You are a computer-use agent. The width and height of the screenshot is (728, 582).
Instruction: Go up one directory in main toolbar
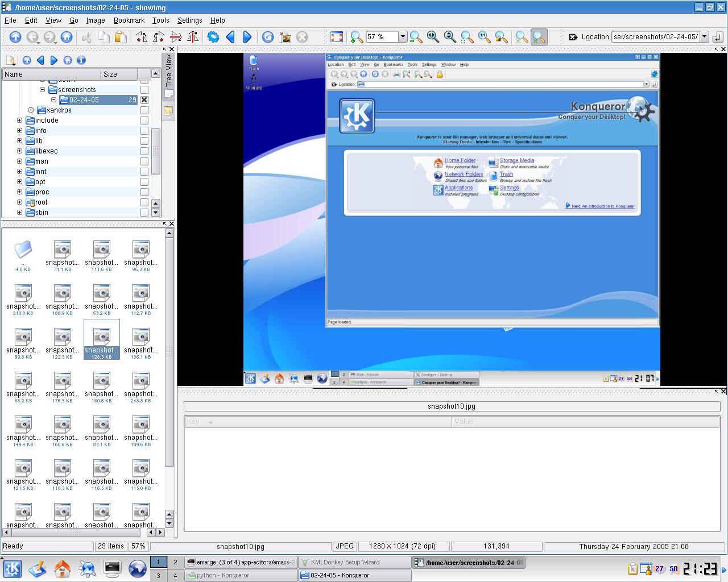click(x=15, y=37)
